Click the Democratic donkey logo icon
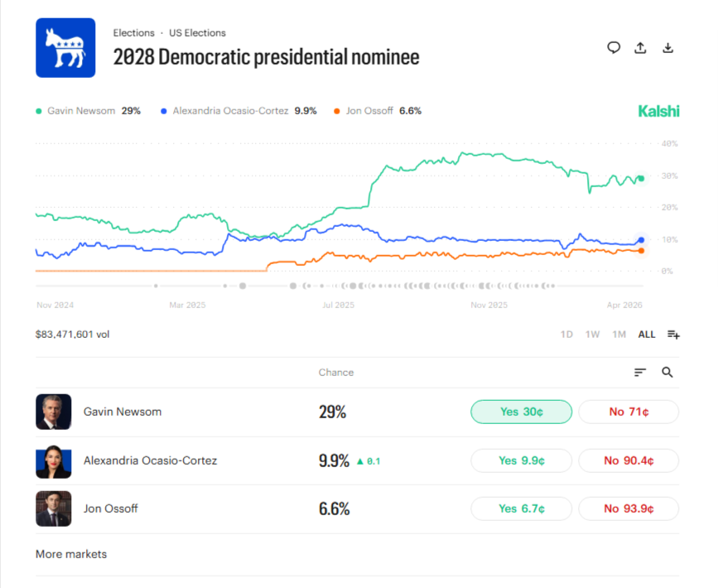The width and height of the screenshot is (718, 588). click(x=65, y=47)
